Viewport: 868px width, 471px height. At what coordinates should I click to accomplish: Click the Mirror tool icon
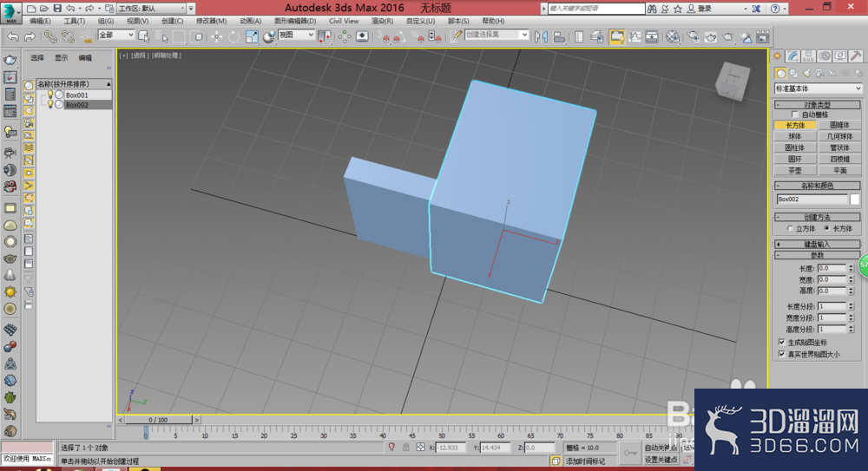pyautogui.click(x=541, y=36)
